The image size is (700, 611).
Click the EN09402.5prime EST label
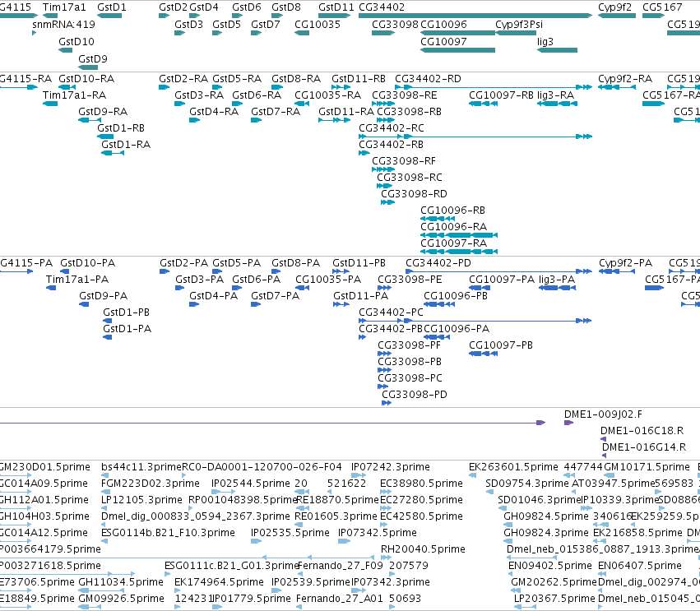click(x=550, y=566)
